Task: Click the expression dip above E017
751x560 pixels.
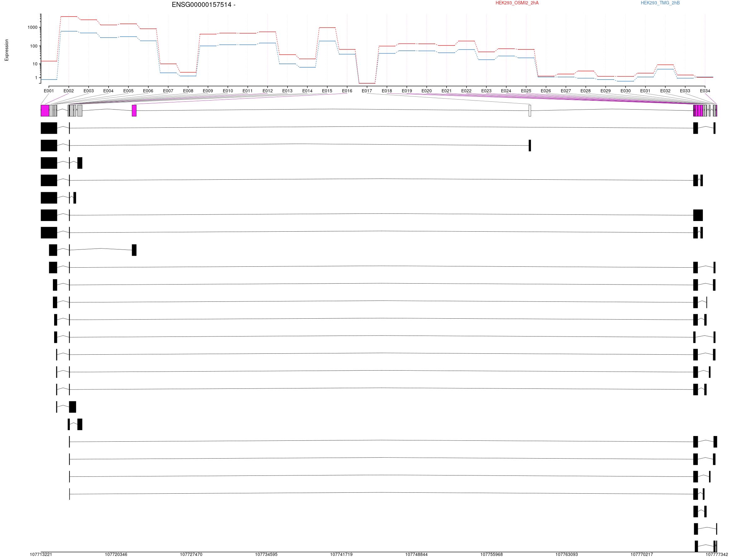Action: (367, 83)
